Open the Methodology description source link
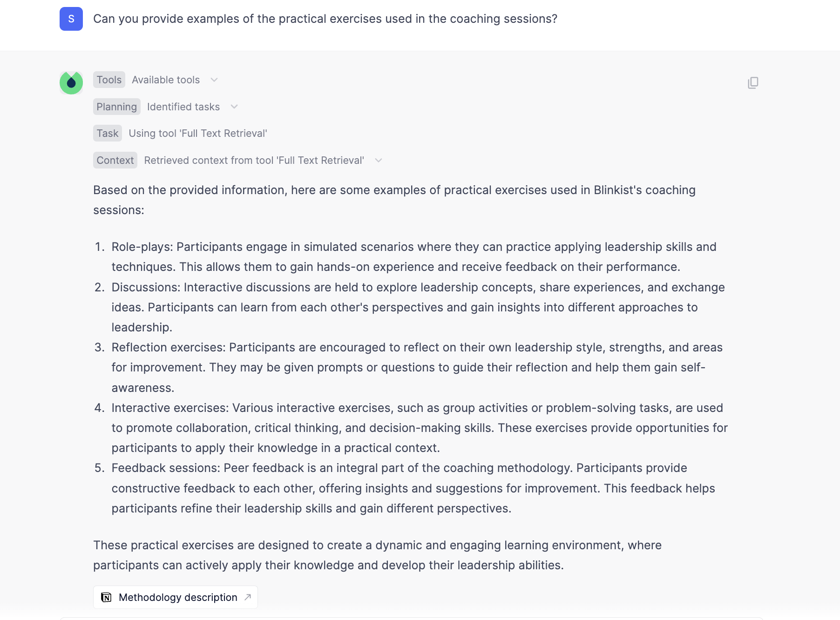The image size is (840, 620). (178, 597)
